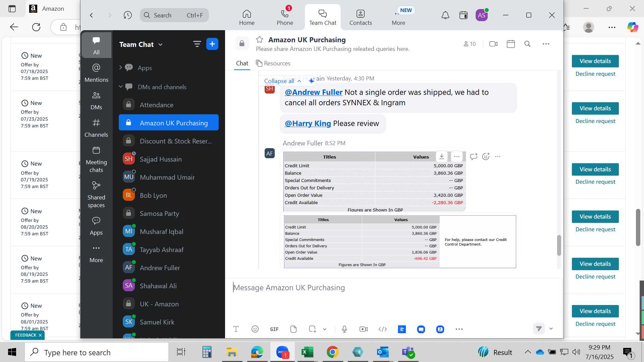This screenshot has height=362, width=644.
Task: View the 10 channel members
Action: [x=470, y=44]
